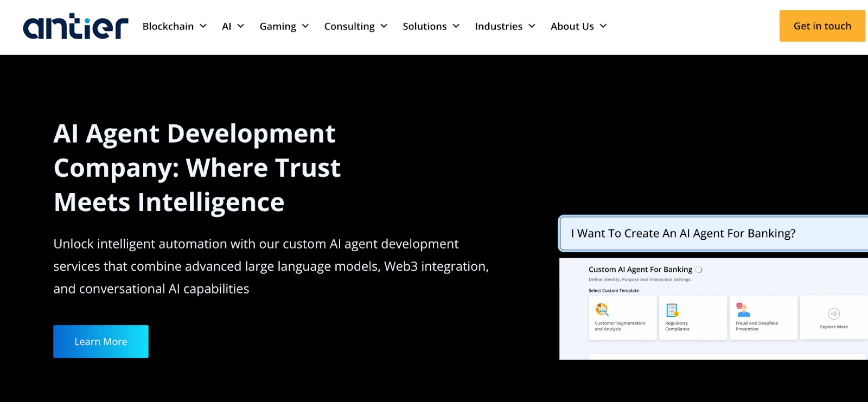Image resolution: width=868 pixels, height=402 pixels.
Task: Click the Select Custom Template label
Action: [x=614, y=291]
